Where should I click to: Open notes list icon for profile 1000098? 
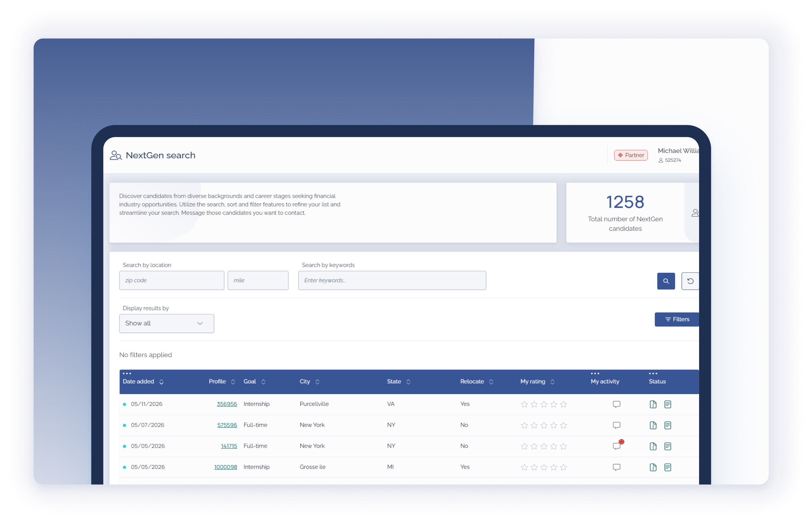pos(667,467)
